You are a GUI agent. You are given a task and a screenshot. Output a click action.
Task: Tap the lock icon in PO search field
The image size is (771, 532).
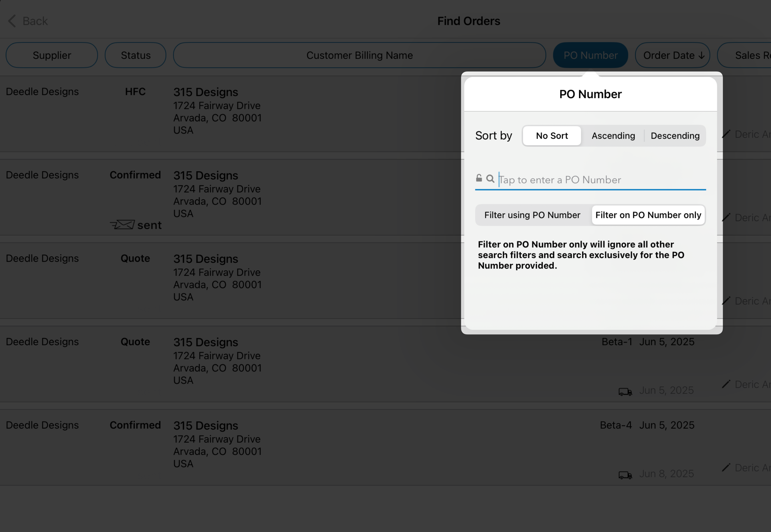click(x=479, y=178)
